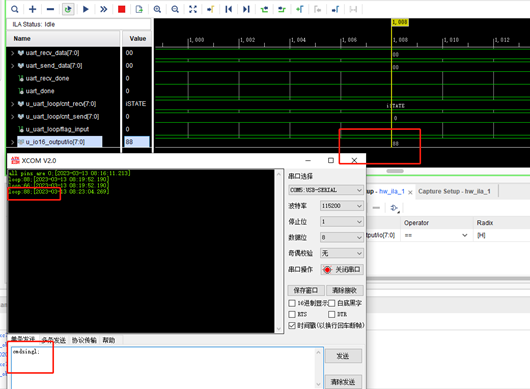Zoom out on the waveform
Screen dimensions: 530x389
[x=175, y=9]
